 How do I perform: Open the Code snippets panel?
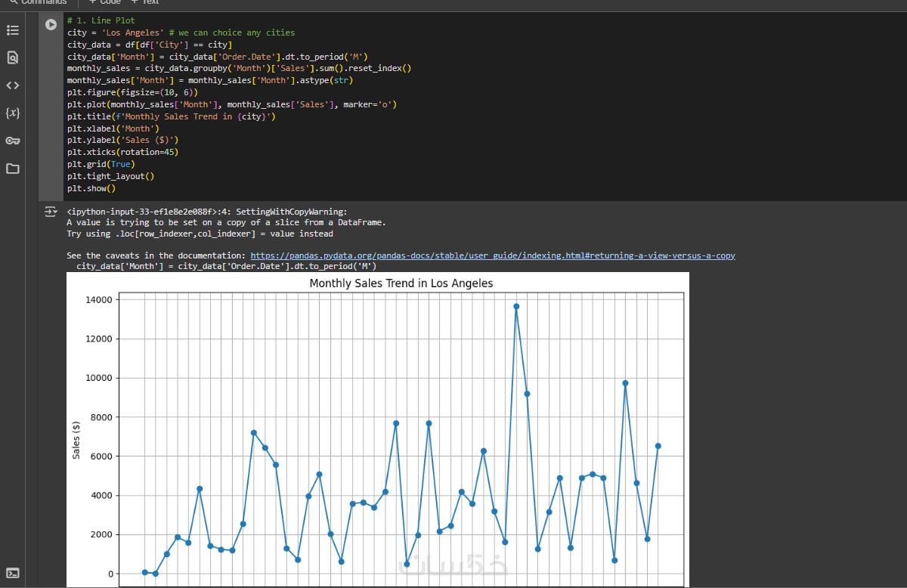[13, 85]
